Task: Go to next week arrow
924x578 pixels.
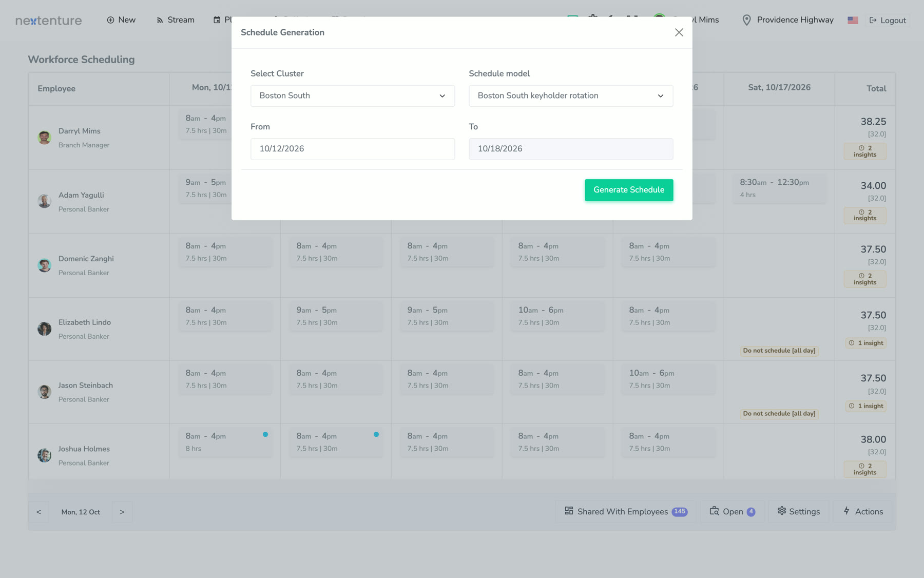Action: [122, 512]
